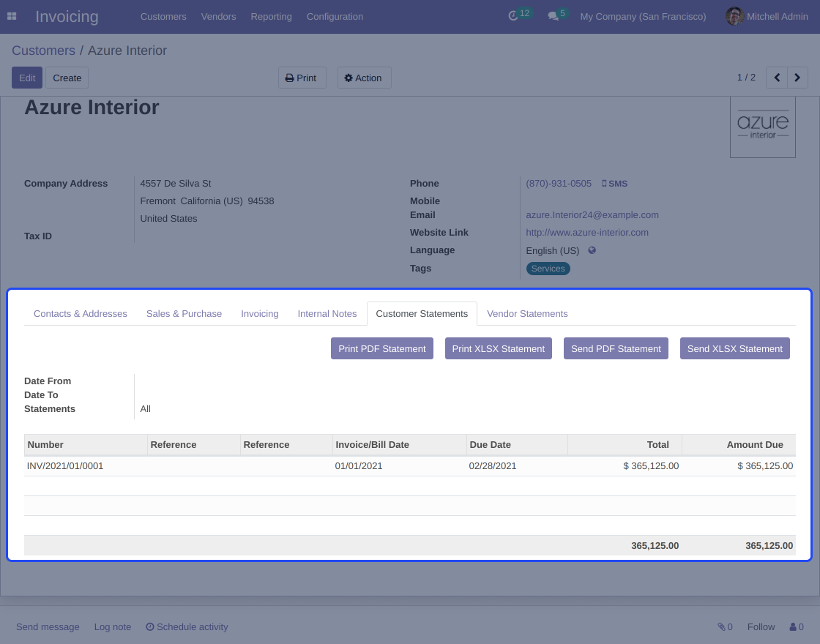Click the English (US) language value

click(x=553, y=250)
